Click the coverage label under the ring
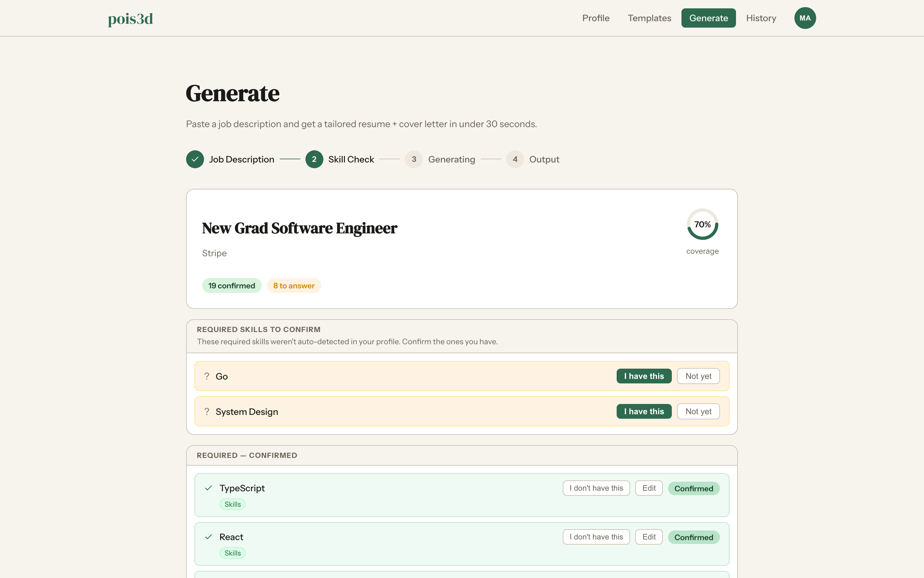This screenshot has height=578, width=924. coord(702,251)
